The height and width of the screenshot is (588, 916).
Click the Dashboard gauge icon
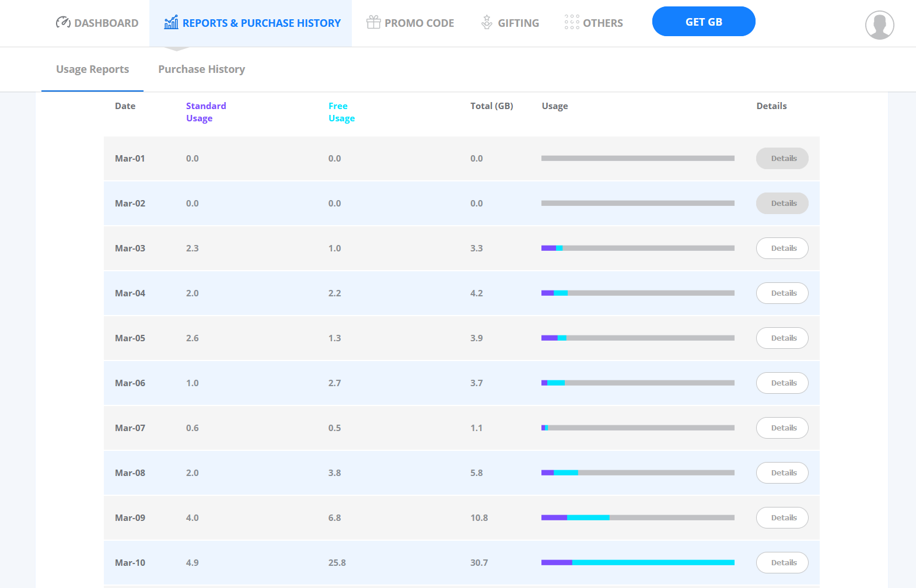click(x=63, y=23)
